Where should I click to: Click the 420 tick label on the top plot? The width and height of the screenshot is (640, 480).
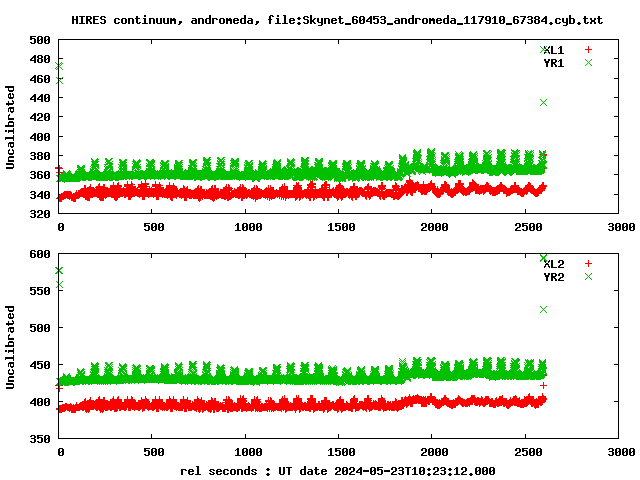tap(40, 117)
